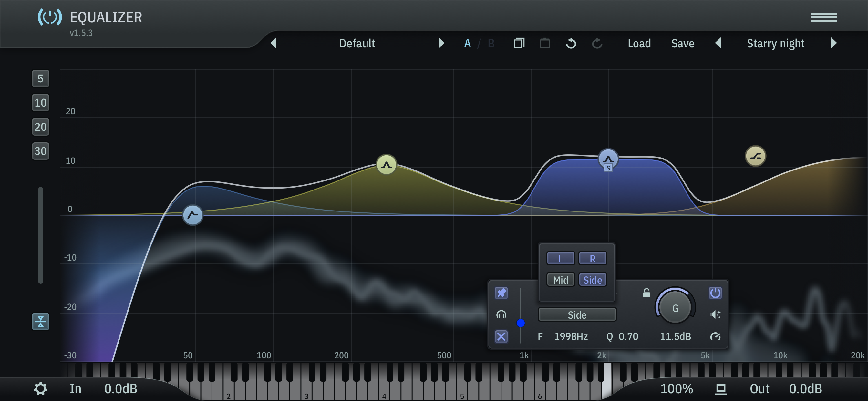
Task: Paste state with the clipboard icon
Action: [x=544, y=43]
